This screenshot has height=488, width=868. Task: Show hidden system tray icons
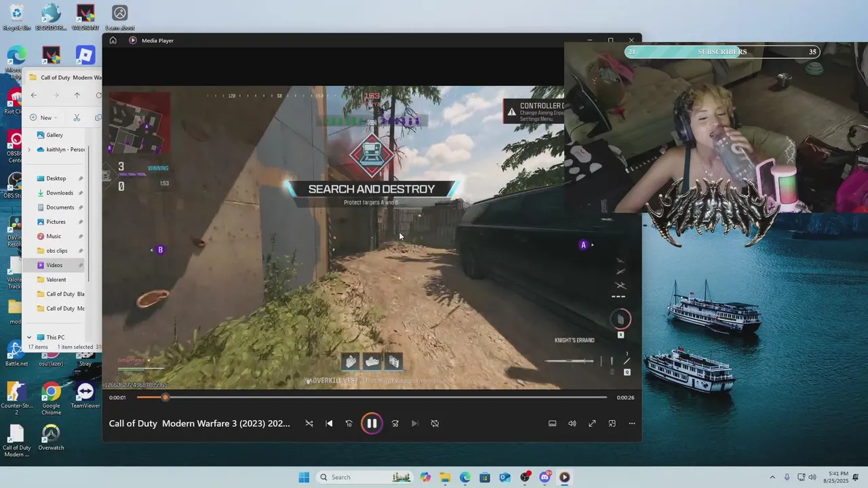point(772,477)
